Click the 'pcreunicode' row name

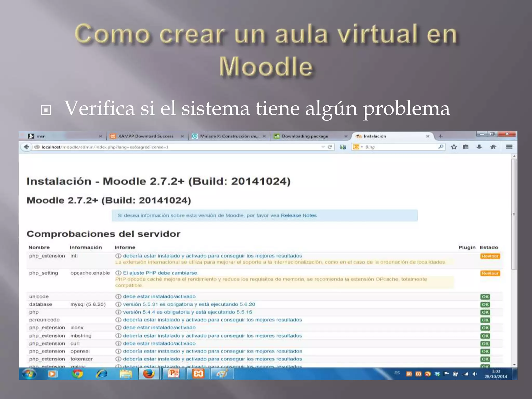[44, 320]
